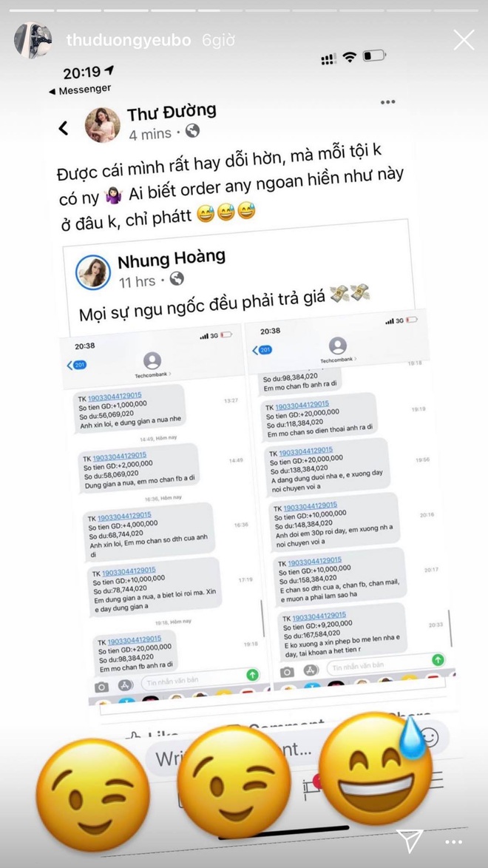Tap the Nhung Hoàng name
The image size is (488, 868).
pyautogui.click(x=171, y=259)
